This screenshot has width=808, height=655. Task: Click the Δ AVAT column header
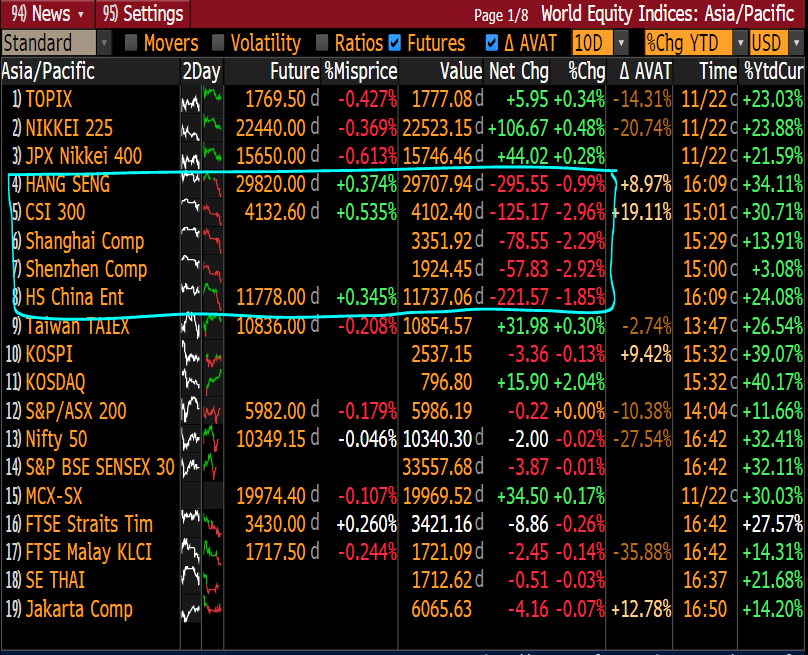645,71
